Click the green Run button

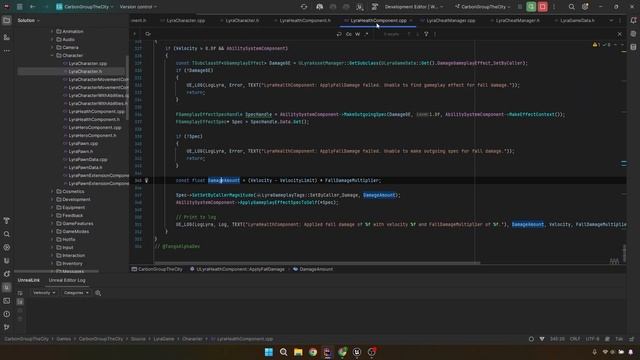531,7
